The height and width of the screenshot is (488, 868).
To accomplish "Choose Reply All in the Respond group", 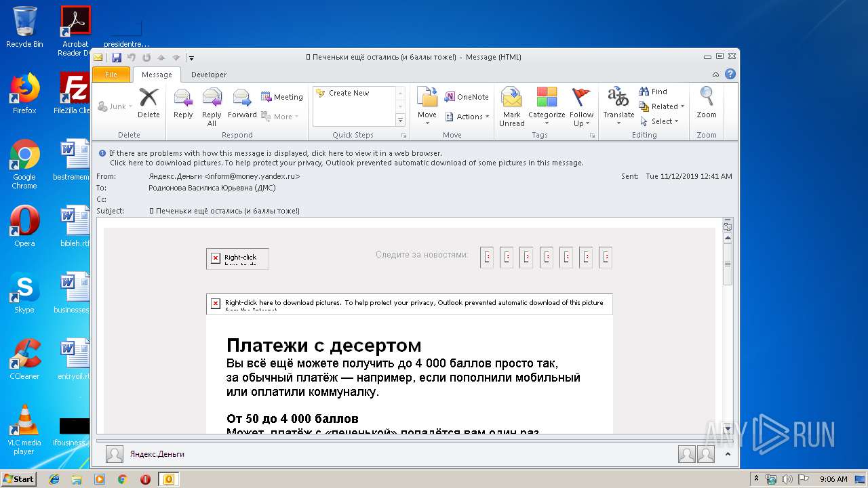I will [212, 107].
